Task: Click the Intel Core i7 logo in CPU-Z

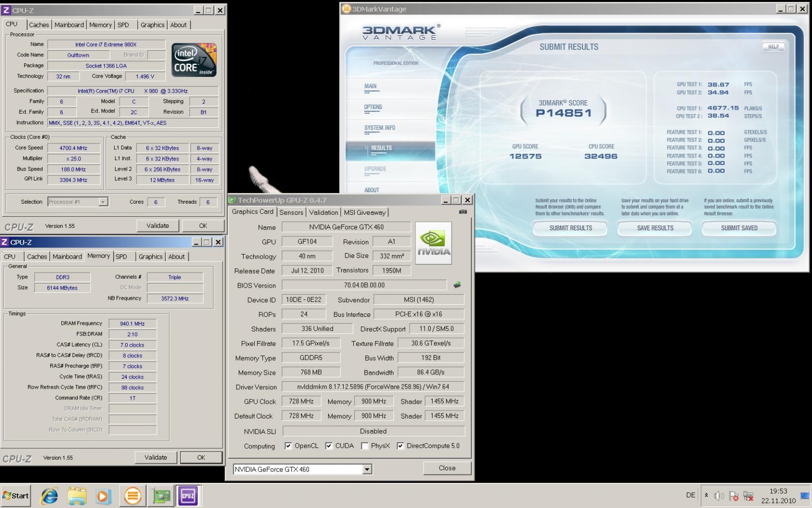Action: click(194, 60)
